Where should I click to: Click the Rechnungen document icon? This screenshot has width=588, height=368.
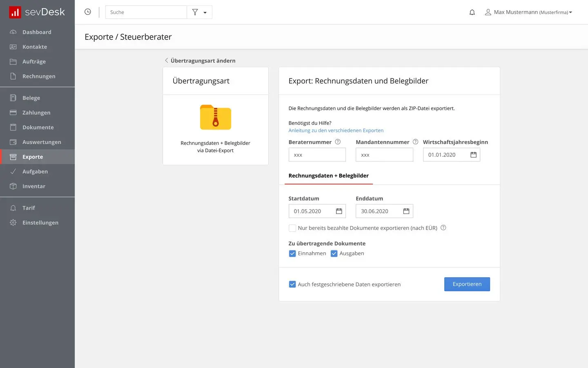(13, 76)
